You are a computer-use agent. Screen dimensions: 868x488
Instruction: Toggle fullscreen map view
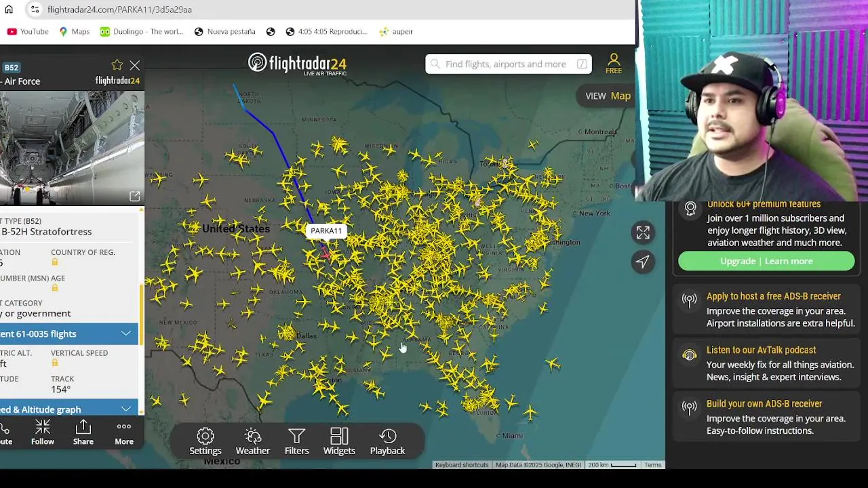643,232
